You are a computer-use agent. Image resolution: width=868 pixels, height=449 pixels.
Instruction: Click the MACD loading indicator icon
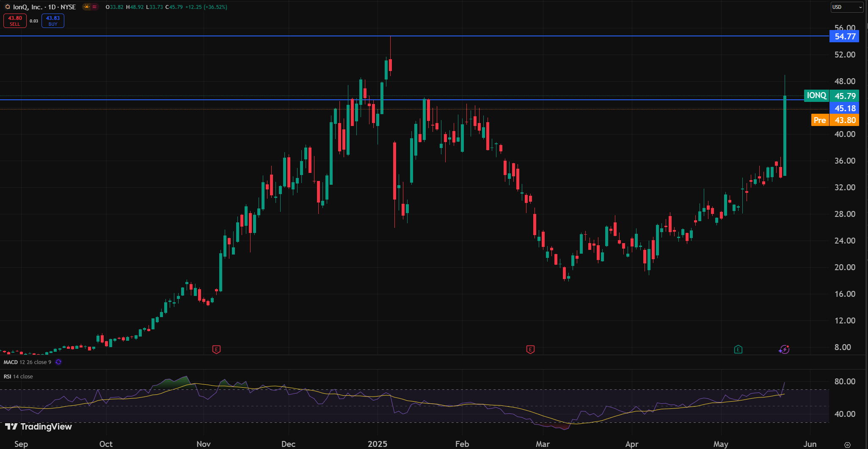[x=58, y=362]
